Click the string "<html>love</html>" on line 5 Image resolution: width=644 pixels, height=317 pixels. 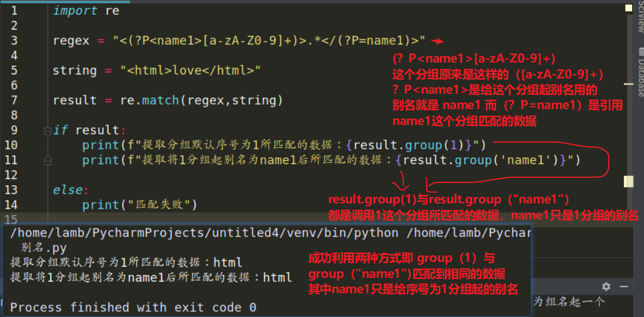[190, 70]
